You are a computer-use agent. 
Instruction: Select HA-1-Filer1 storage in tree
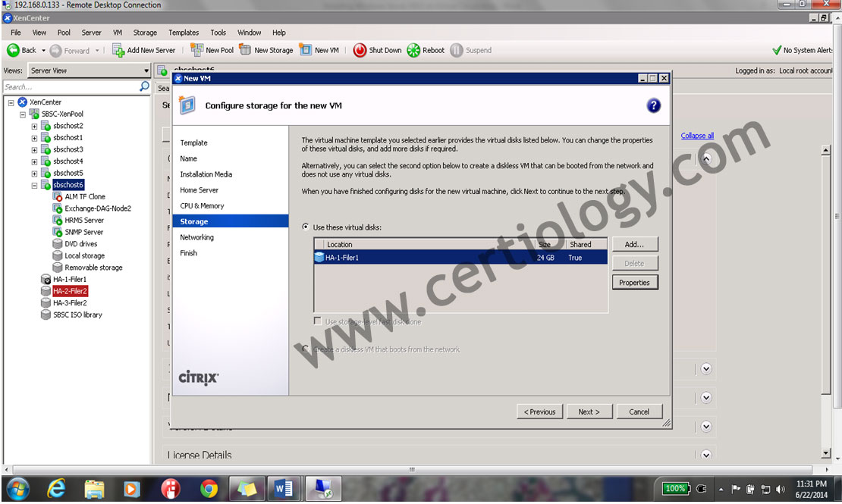coord(70,279)
